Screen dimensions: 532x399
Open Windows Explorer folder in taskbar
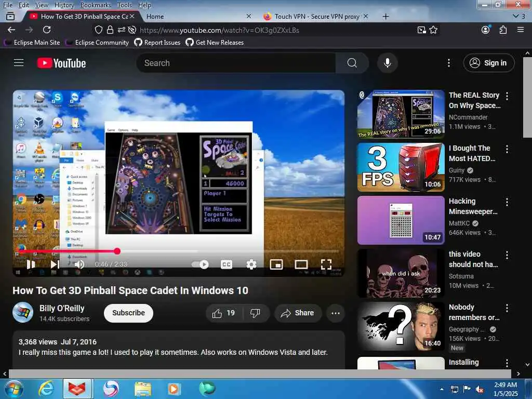(142, 389)
